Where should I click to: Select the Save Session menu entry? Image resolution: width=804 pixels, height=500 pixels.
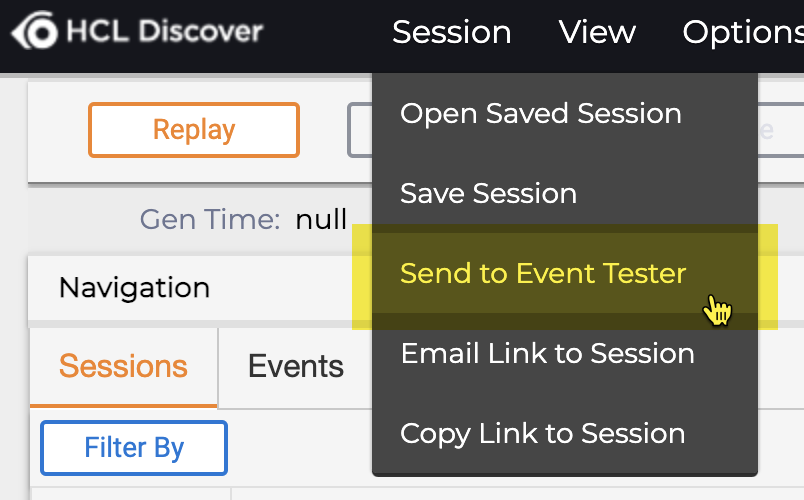(488, 193)
